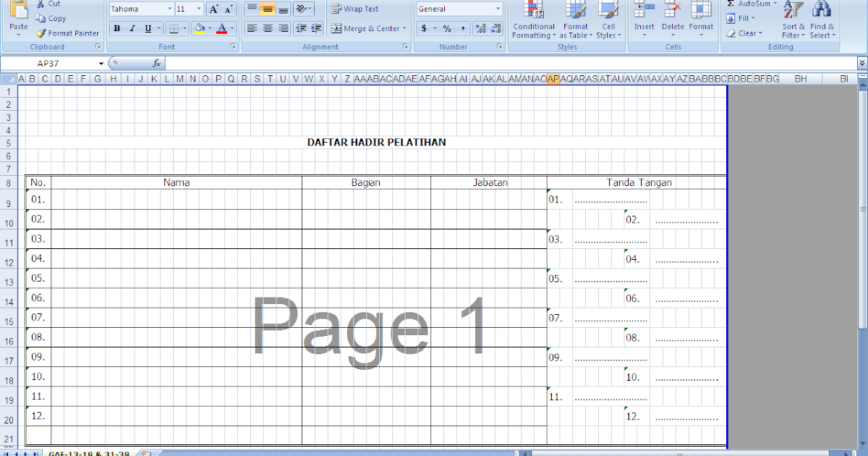Toggle bold formatting
Viewport: 868px width, 456px height.
click(x=116, y=28)
